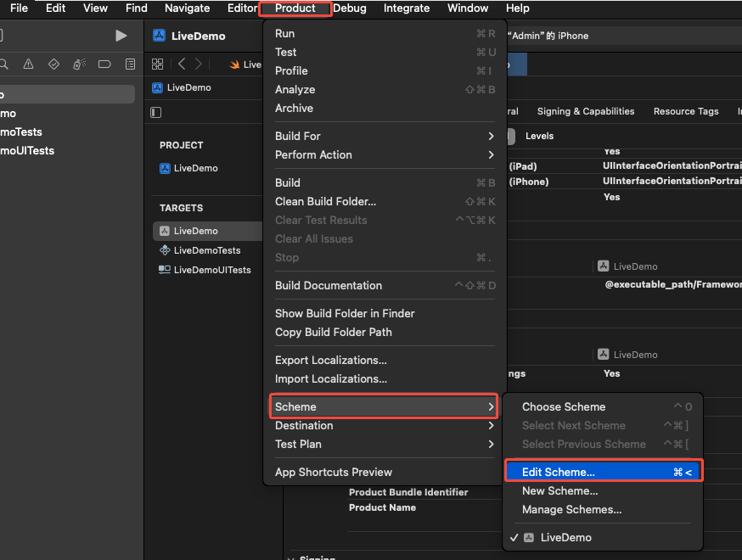Select the Admin iPhone run destination
The height and width of the screenshot is (560, 742).
[x=548, y=36]
